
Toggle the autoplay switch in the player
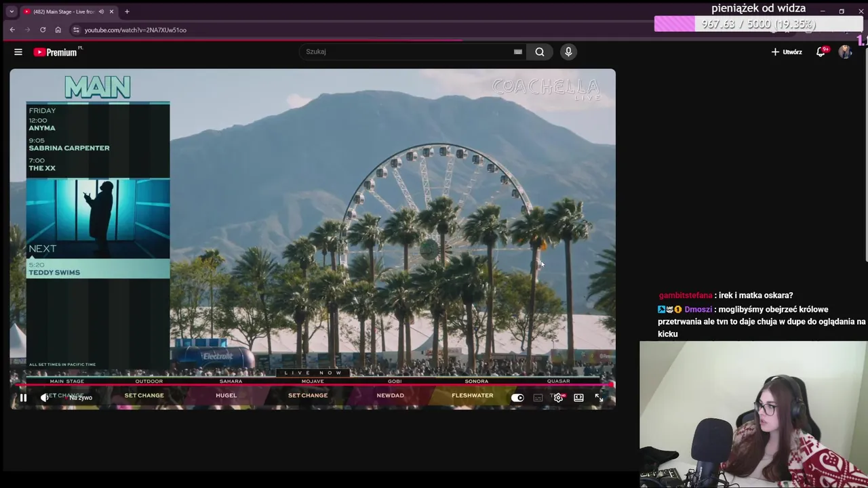(x=517, y=398)
